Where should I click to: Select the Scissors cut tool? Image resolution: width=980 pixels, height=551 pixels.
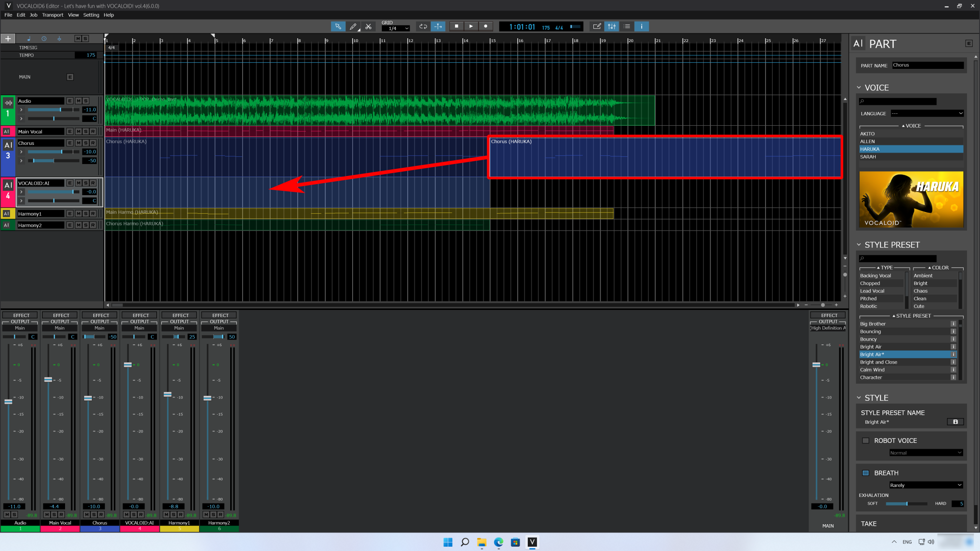tap(368, 26)
